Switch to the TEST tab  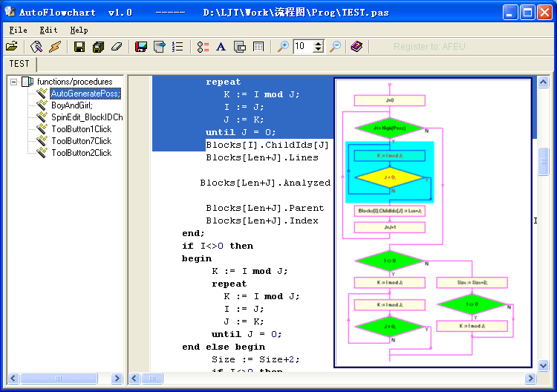click(x=19, y=64)
